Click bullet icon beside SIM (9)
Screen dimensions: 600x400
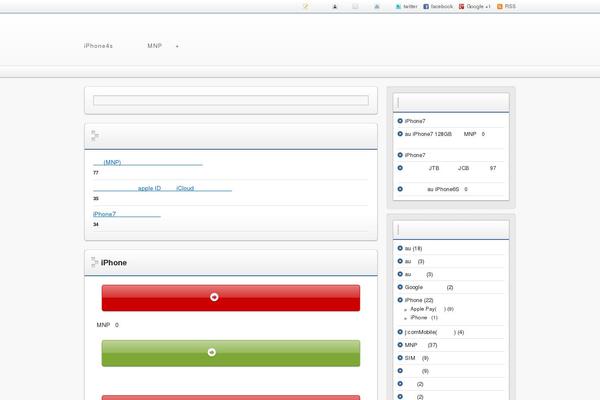(400, 358)
